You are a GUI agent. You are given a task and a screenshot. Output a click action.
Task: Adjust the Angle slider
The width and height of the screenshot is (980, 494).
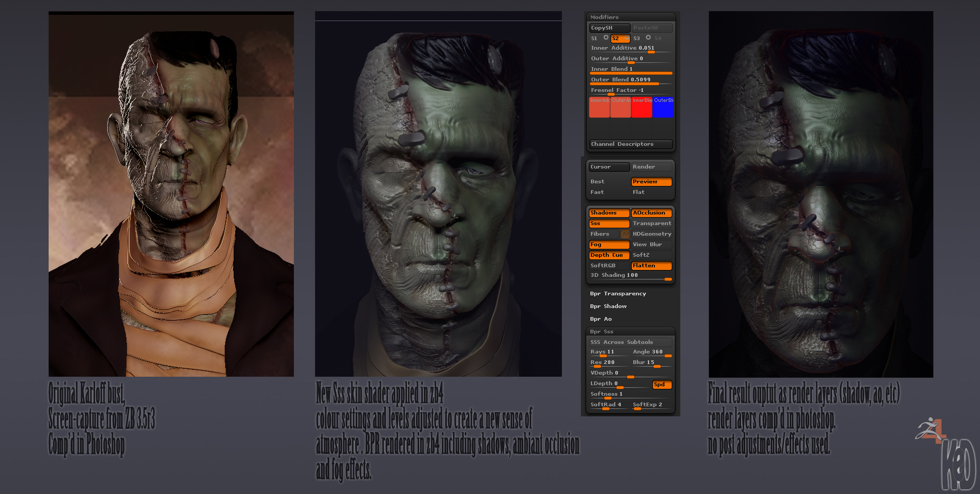coord(652,352)
